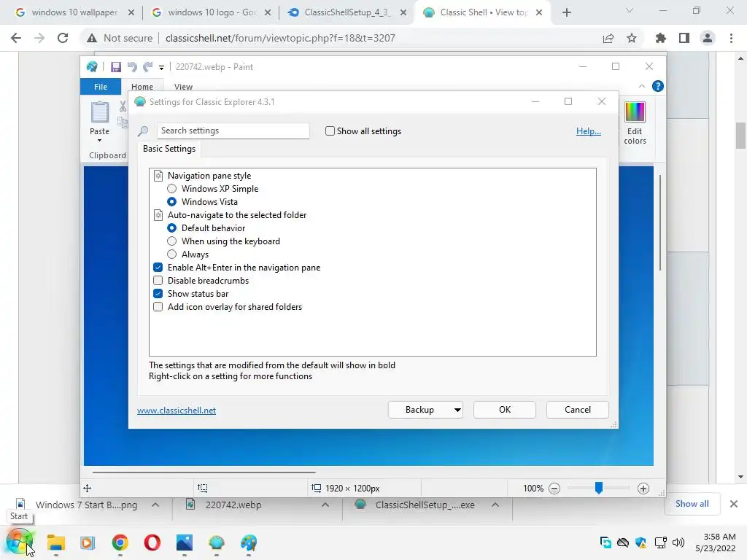Open the Opera browser taskbar icon
Viewport: 747px width, 560px height.
[152, 542]
